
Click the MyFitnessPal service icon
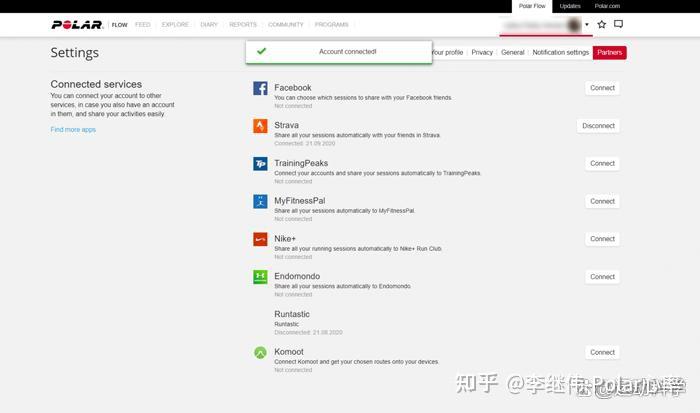[260, 201]
